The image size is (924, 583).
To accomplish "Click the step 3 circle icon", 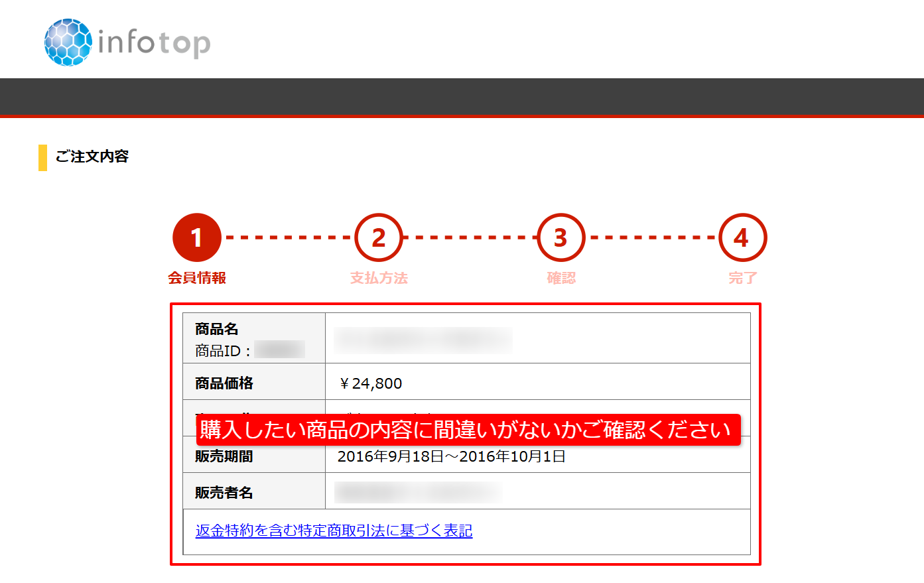I will pos(561,237).
